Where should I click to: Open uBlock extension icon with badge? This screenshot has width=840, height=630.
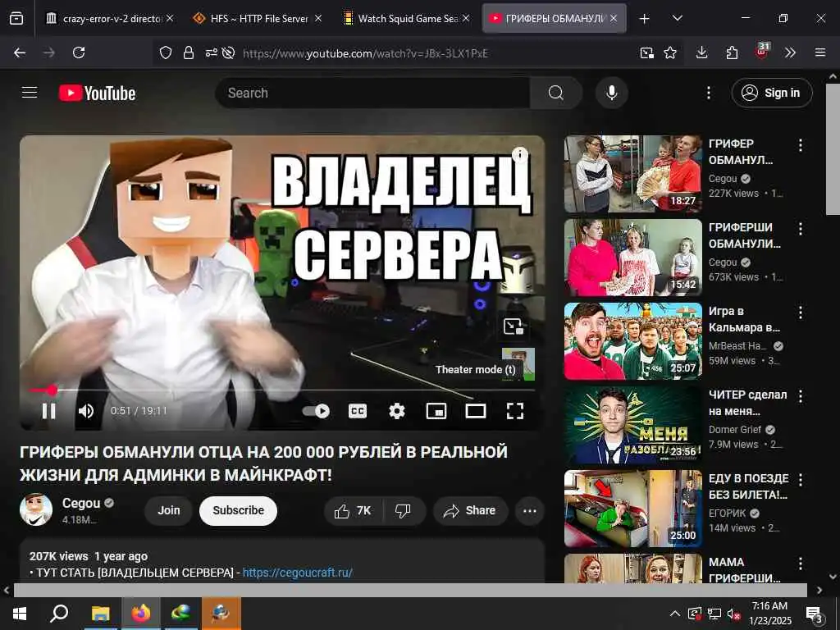tap(762, 51)
